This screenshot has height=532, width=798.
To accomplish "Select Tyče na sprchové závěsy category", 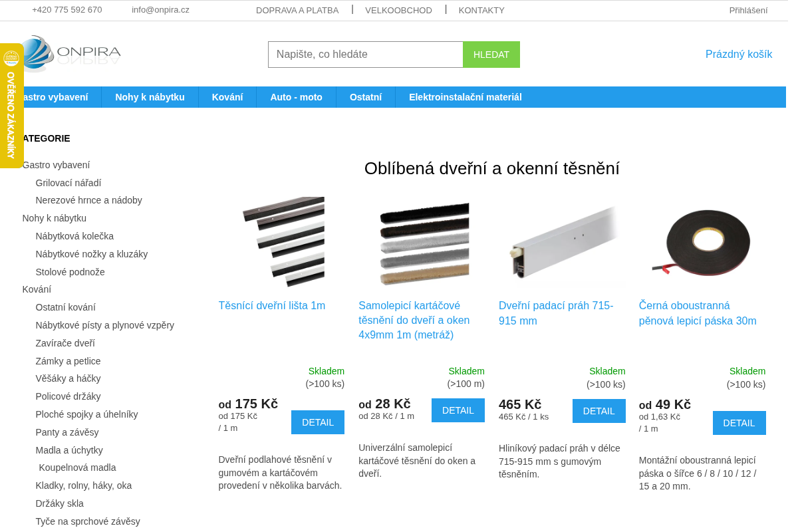I will [x=88, y=521].
